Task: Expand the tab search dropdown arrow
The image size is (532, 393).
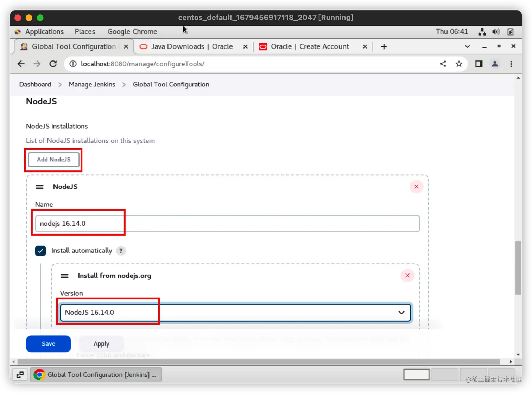Action: [467, 46]
